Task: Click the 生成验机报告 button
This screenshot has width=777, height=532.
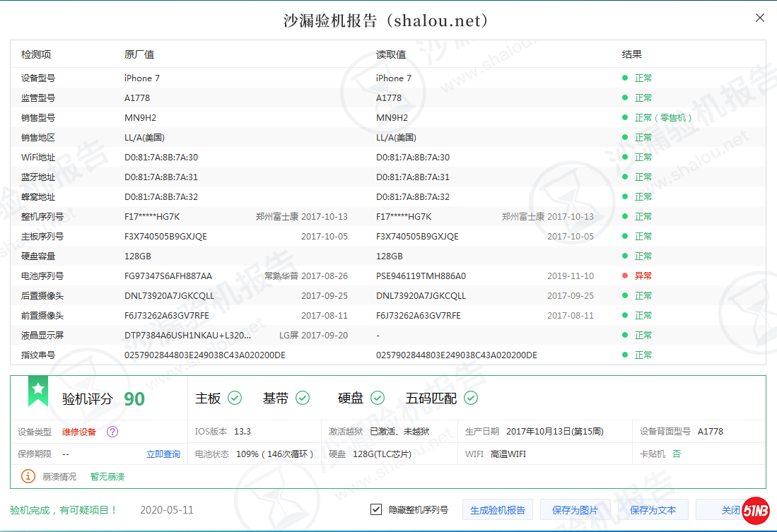Action: [498, 510]
